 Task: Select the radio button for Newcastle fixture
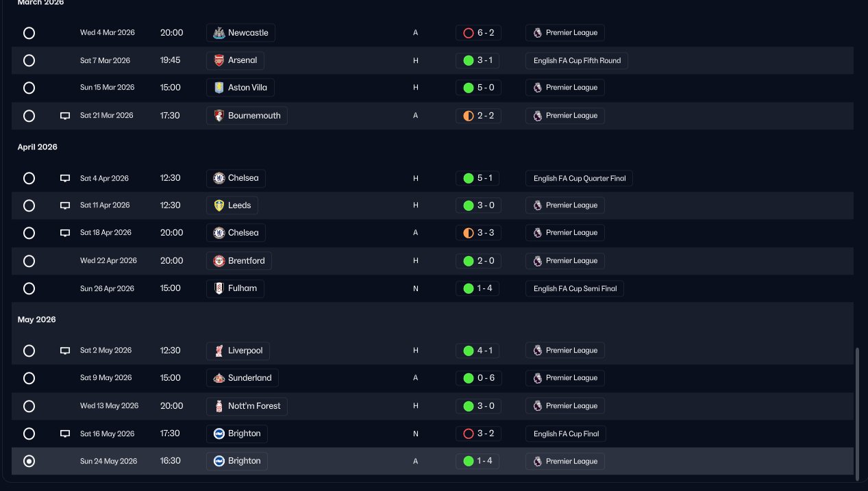click(29, 33)
